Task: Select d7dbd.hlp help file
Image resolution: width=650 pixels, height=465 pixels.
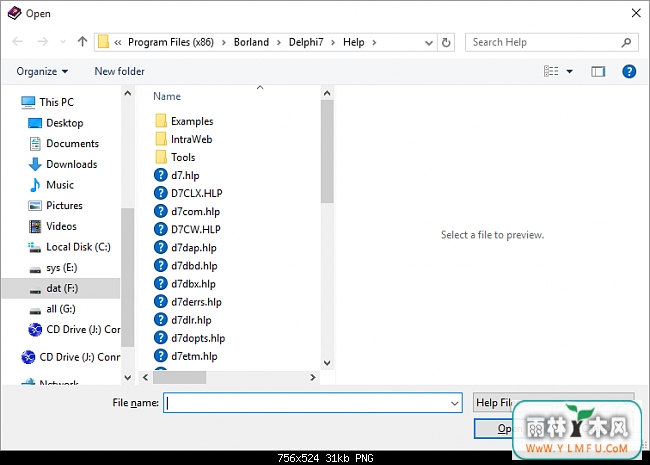Action: point(194,266)
